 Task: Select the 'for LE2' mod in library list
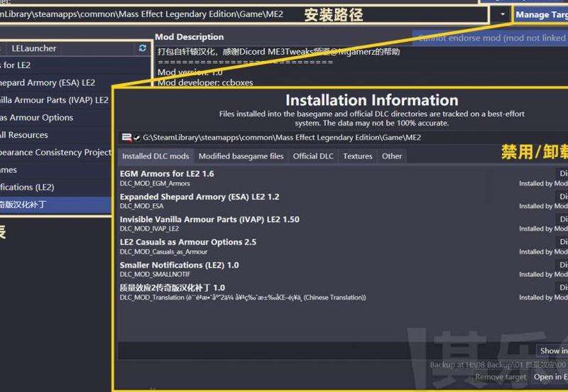click(x=75, y=65)
